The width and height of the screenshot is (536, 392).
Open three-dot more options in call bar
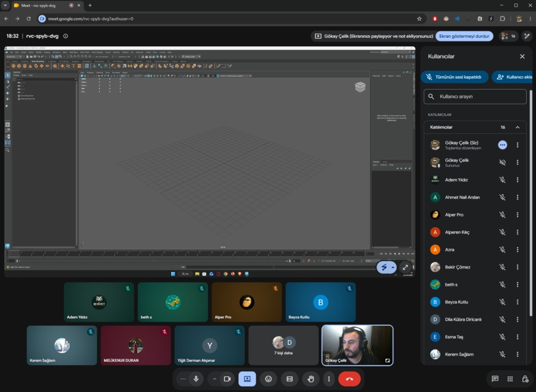click(329, 379)
